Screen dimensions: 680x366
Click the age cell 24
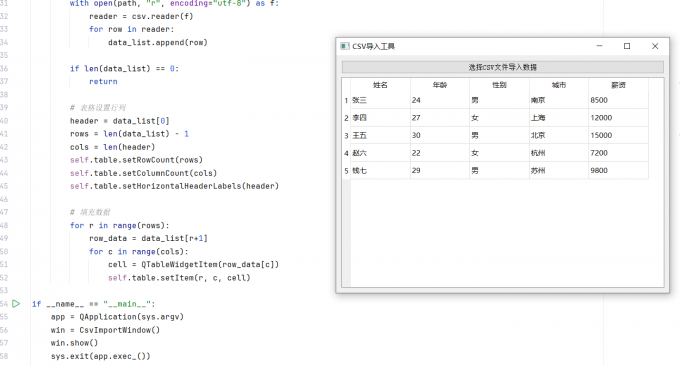[x=440, y=100]
